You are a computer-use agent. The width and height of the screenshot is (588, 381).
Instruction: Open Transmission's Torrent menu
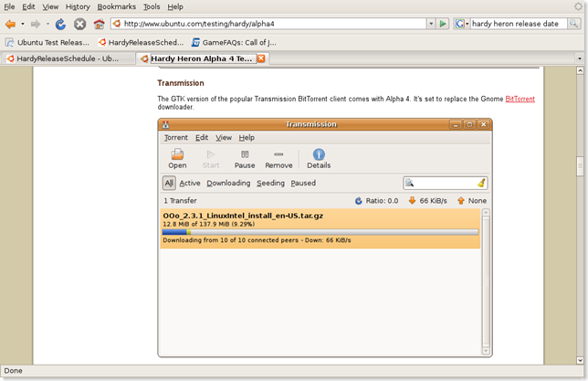pyautogui.click(x=176, y=138)
